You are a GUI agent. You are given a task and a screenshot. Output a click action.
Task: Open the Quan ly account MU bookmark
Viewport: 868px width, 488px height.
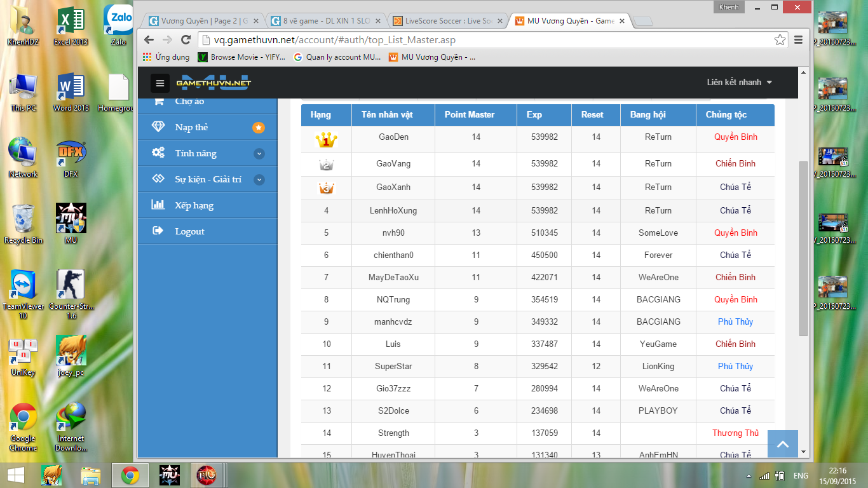pyautogui.click(x=337, y=57)
